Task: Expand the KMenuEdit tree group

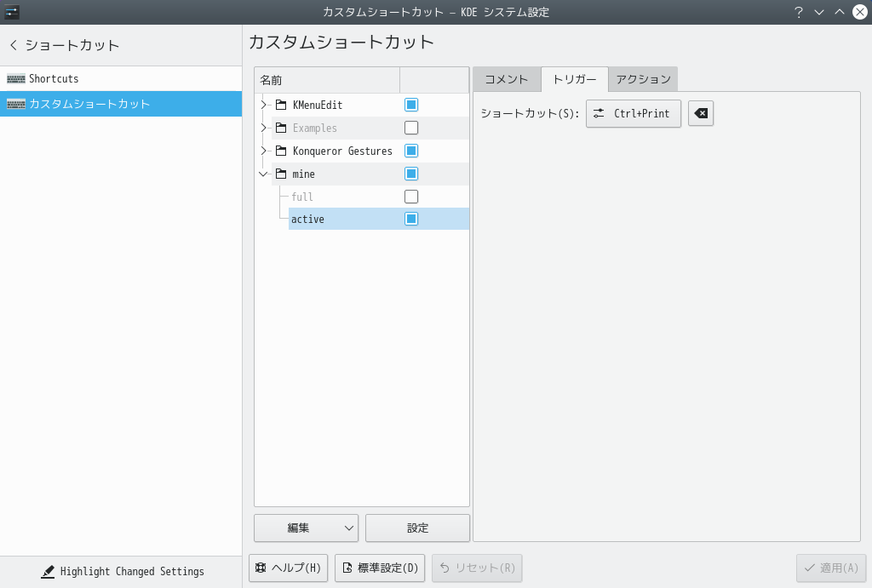Action: click(264, 105)
